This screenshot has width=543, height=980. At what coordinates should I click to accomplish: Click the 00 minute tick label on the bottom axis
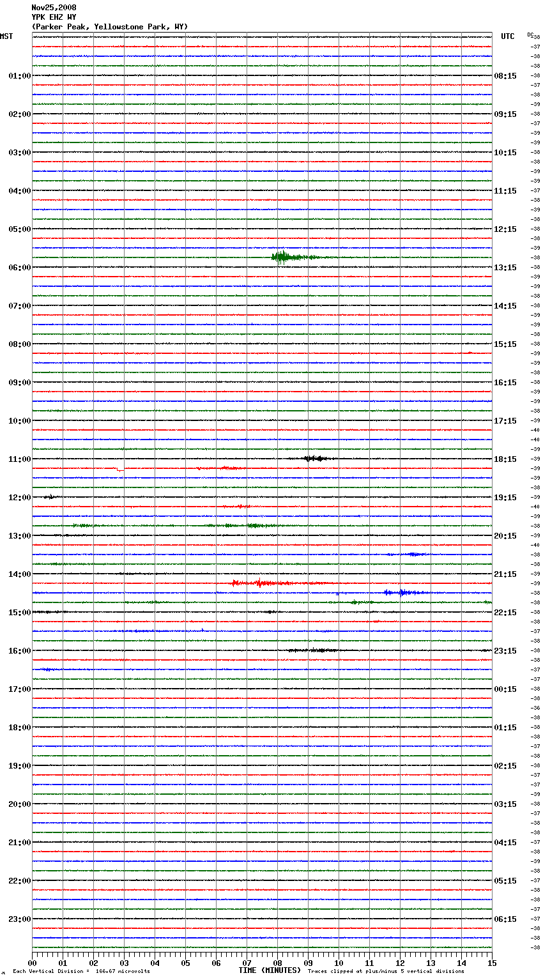(x=33, y=963)
